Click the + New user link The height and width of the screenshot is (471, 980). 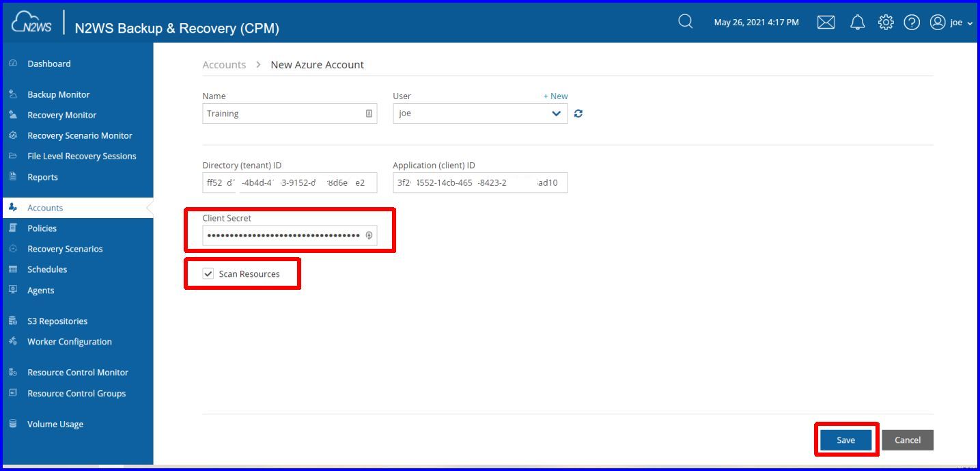tap(555, 96)
